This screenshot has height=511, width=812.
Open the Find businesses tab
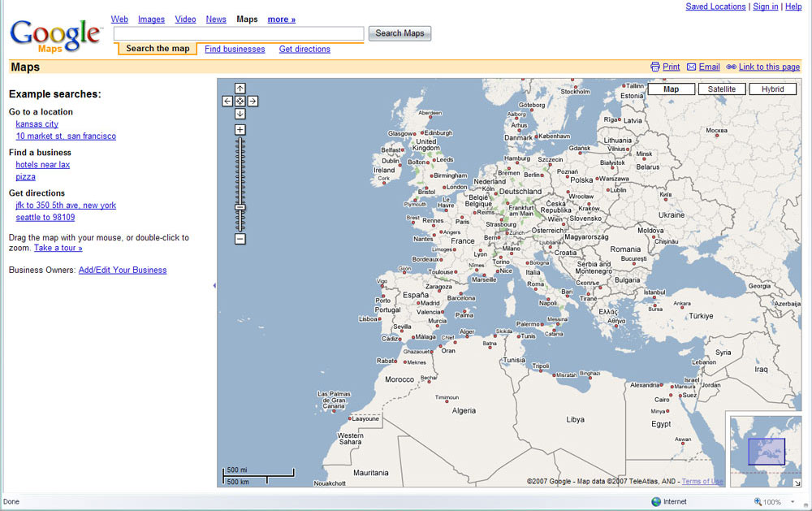[x=235, y=49]
